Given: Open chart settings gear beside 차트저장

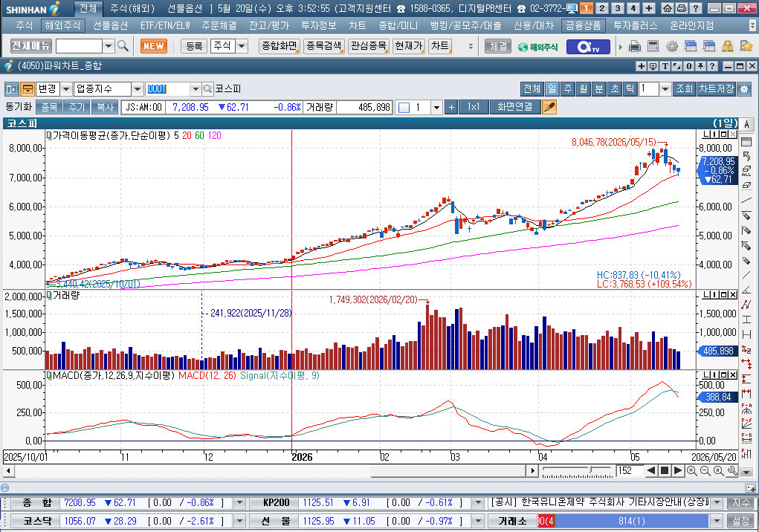Looking at the screenshot, I should 744,89.
